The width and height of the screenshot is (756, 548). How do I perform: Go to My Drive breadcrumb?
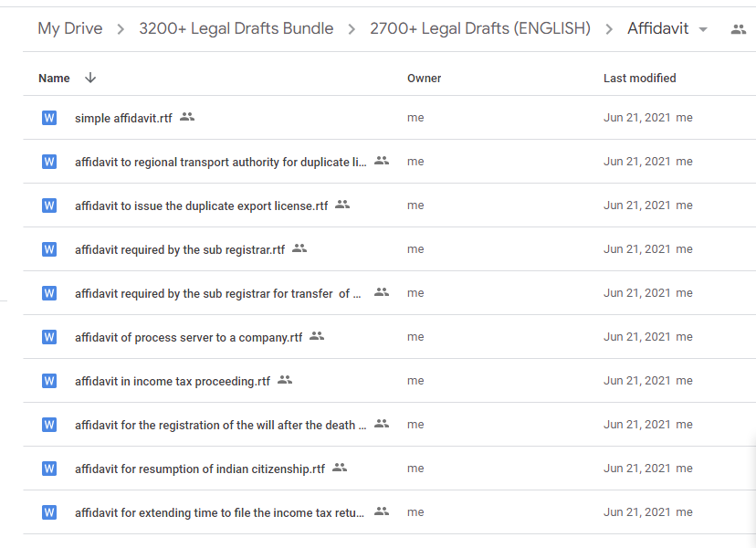[x=69, y=29]
